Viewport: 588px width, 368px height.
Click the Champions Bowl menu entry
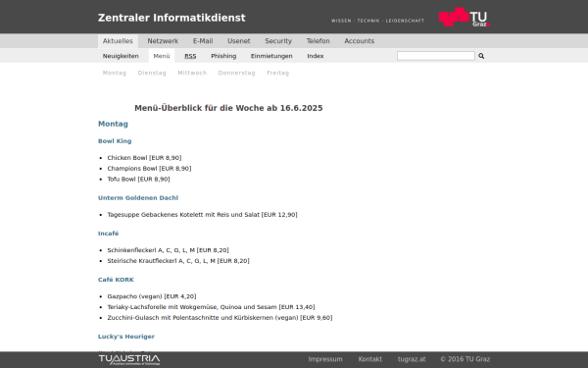[149, 169]
